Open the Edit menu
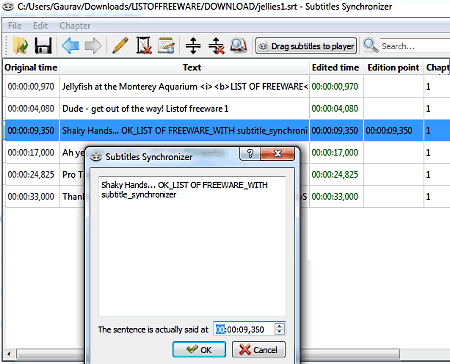The image size is (450, 364). pos(40,26)
